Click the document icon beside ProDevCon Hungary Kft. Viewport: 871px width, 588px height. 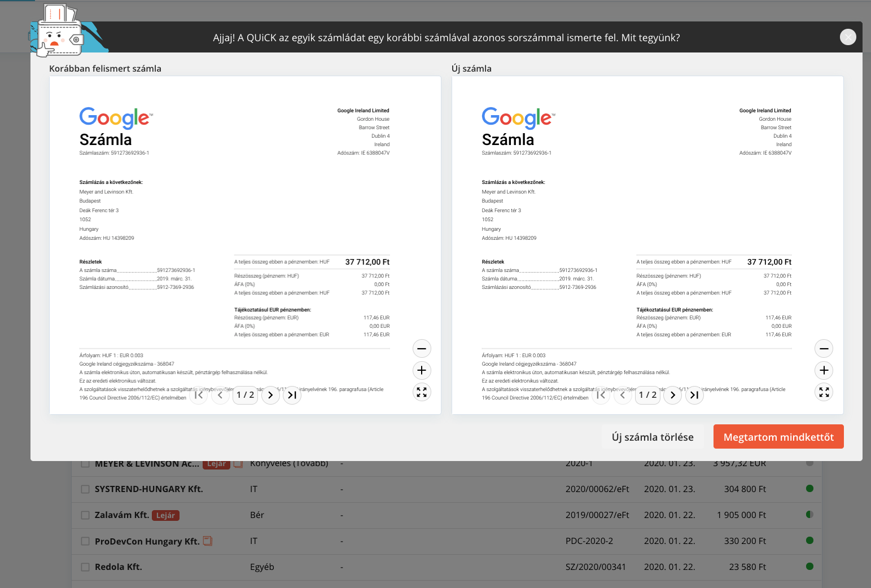click(208, 541)
